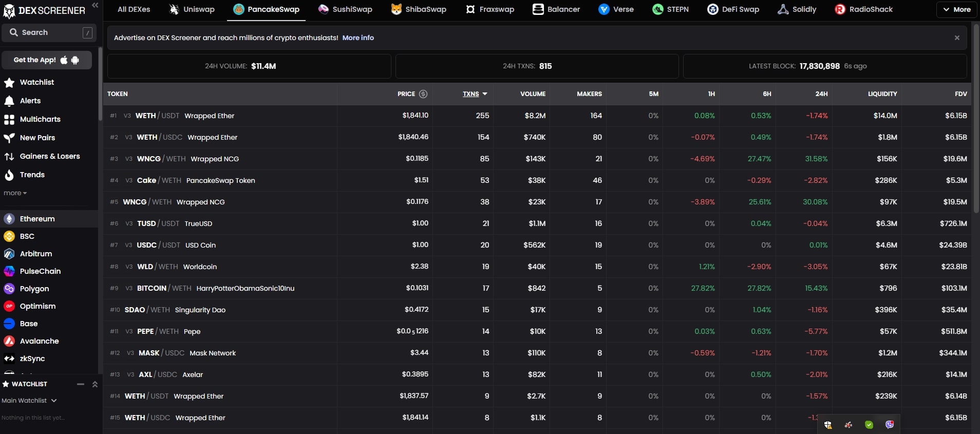Click the 24H VOLUME $11.4M box
The height and width of the screenshot is (434, 980).
(249, 66)
